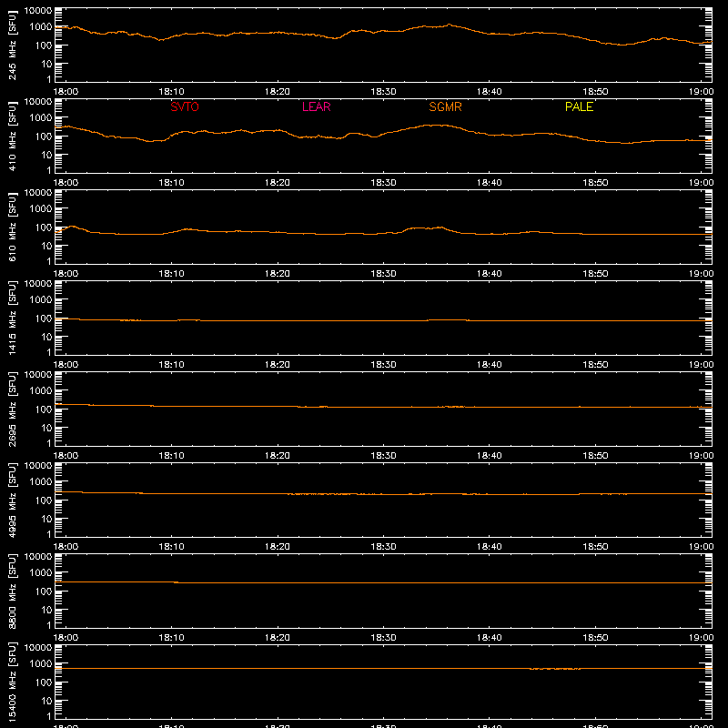Image resolution: width=728 pixels, height=728 pixels.
Task: Click 18:10 time label under 245 MHz plot
Action: pyautogui.click(x=172, y=92)
